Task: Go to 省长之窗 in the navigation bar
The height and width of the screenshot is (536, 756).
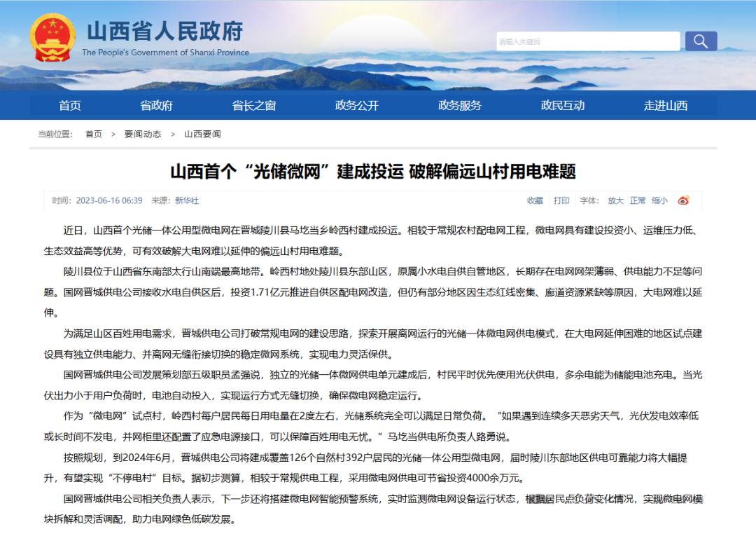Action: pyautogui.click(x=254, y=106)
